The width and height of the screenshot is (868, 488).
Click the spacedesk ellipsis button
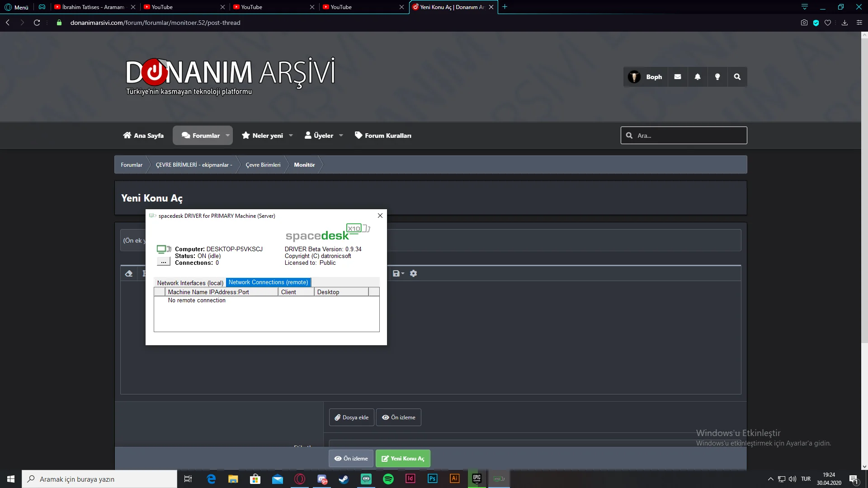[x=163, y=262]
